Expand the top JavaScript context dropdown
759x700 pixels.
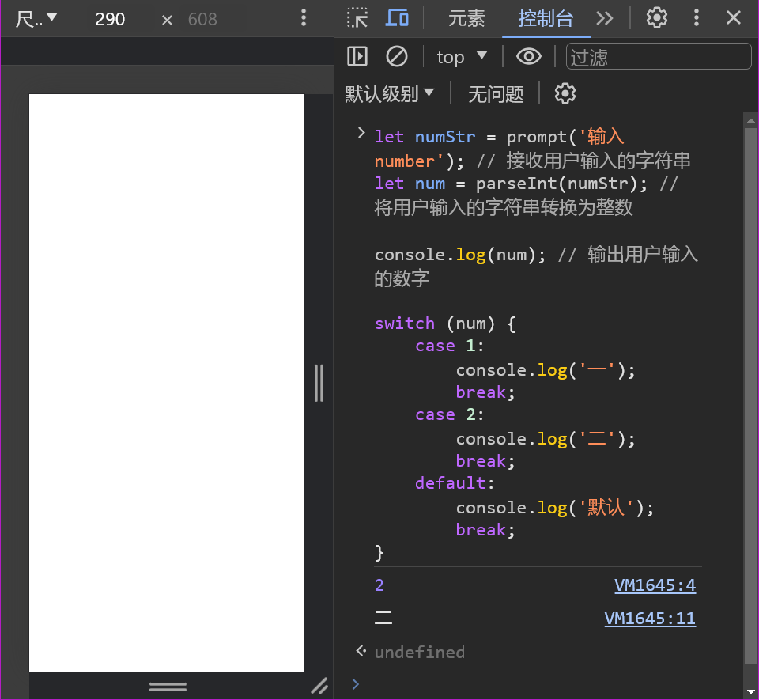[462, 57]
